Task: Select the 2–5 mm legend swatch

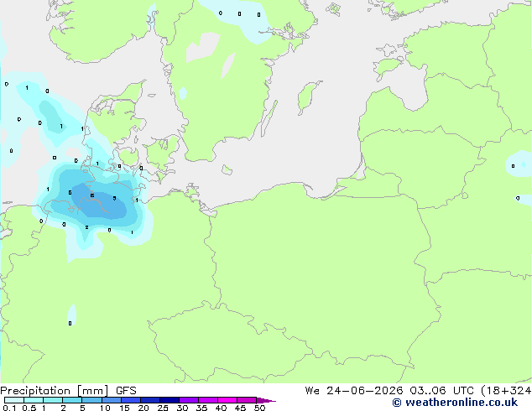Action: pos(72,400)
